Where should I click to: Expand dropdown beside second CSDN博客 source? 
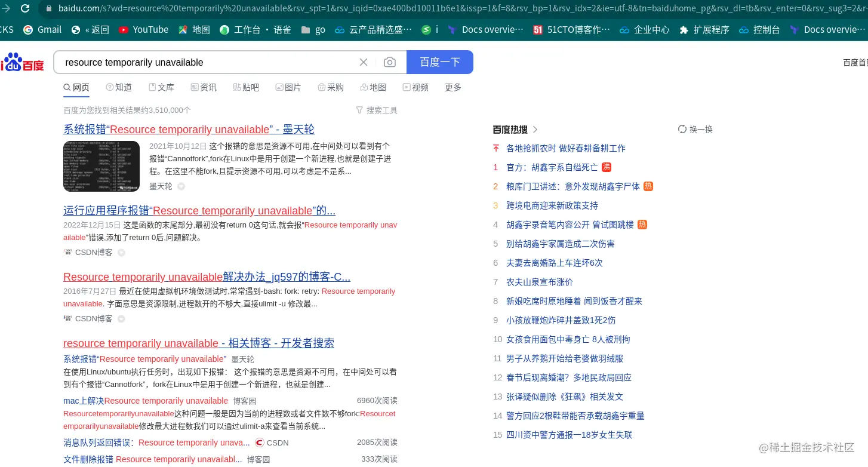[x=121, y=319]
